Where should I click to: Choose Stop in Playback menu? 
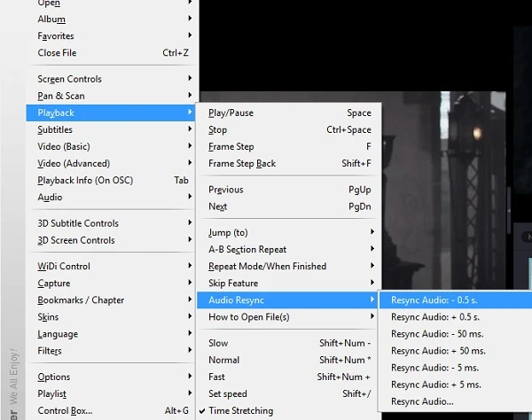287,130
